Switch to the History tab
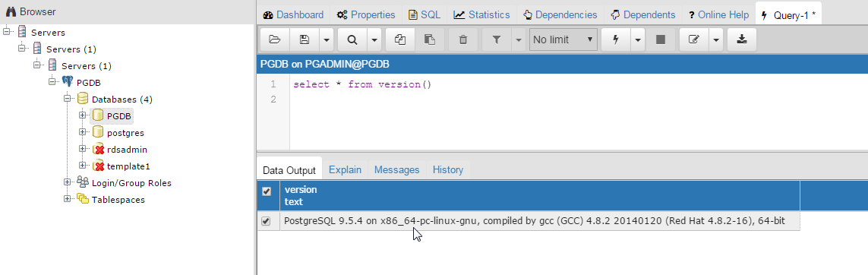The width and height of the screenshot is (868, 275). pos(448,170)
